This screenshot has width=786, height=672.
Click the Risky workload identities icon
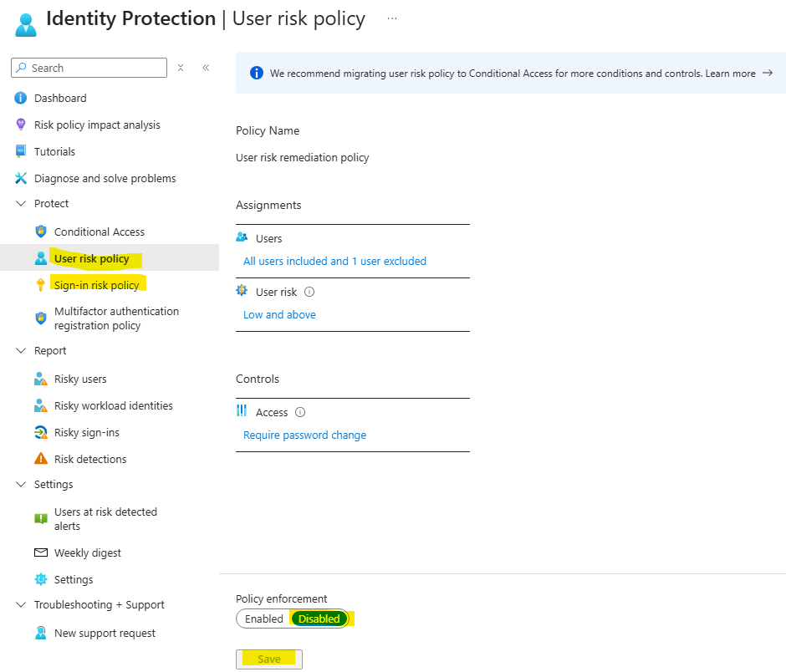coord(41,405)
